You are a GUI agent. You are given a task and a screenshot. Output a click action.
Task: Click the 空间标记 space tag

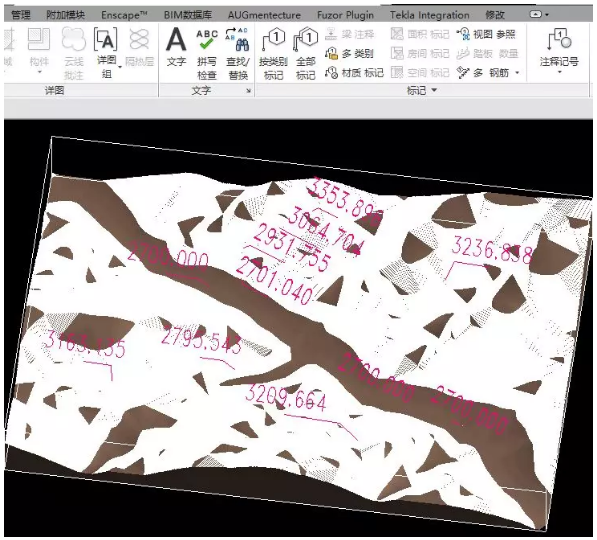tap(420, 72)
